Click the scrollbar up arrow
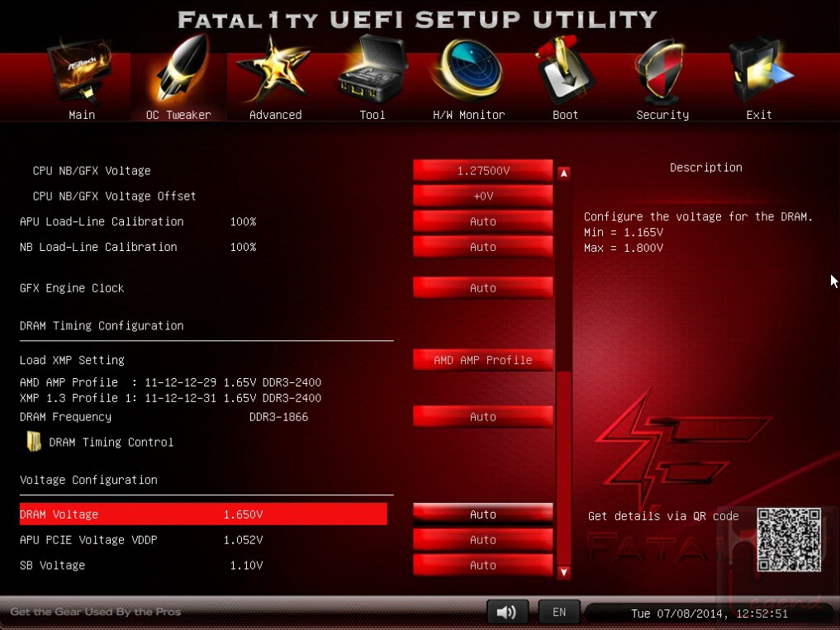 tap(563, 173)
